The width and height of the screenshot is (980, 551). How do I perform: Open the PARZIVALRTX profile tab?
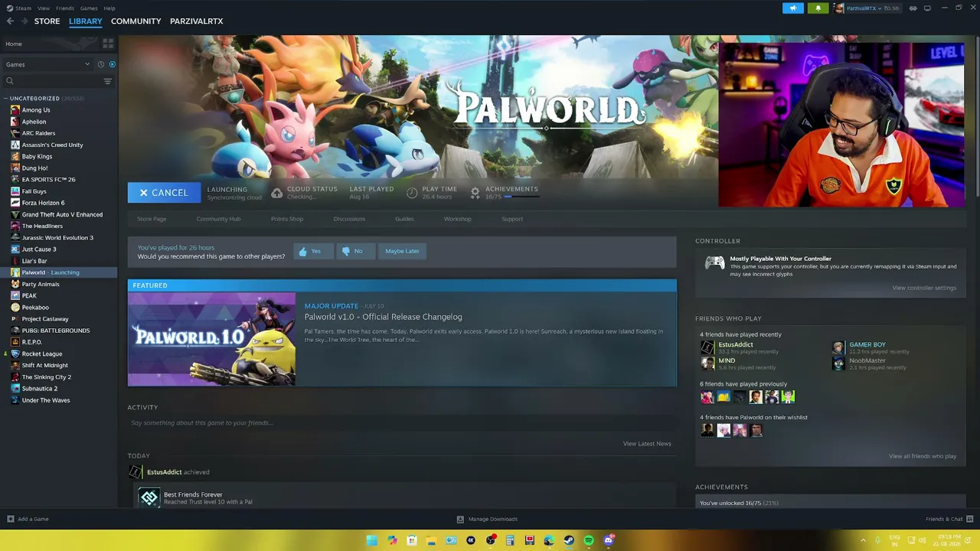tap(196, 21)
